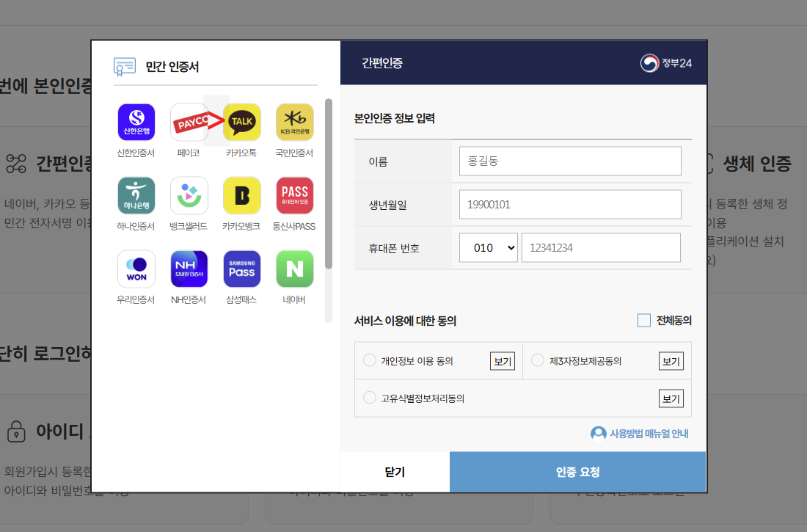Open the 010 phone prefix dropdown
807x532 pixels.
pos(489,248)
